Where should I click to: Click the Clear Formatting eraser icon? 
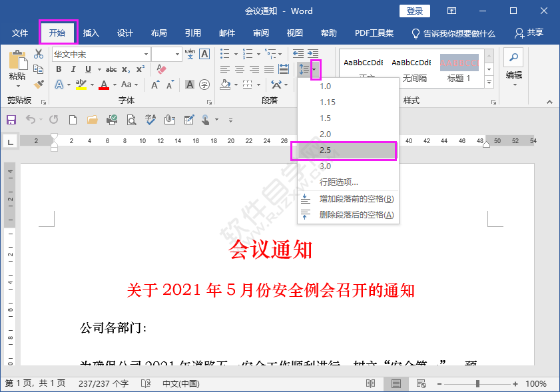pos(161,69)
